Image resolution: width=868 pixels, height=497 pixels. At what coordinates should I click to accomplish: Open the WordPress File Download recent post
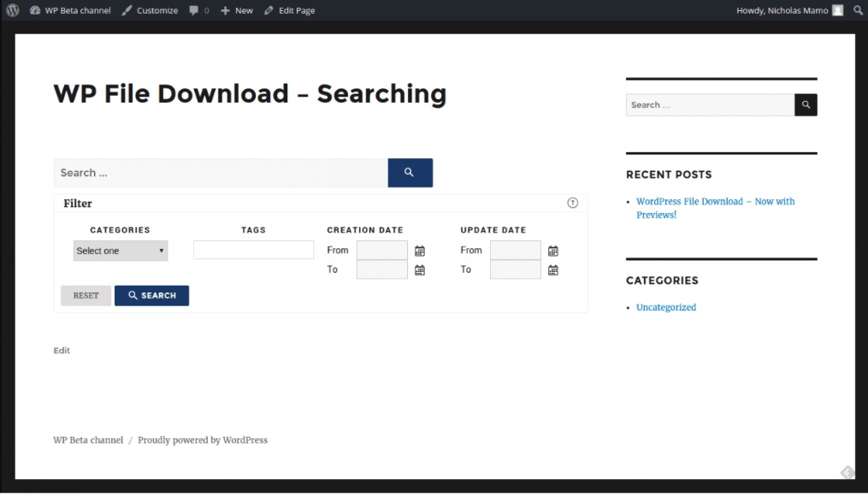pyautogui.click(x=715, y=208)
